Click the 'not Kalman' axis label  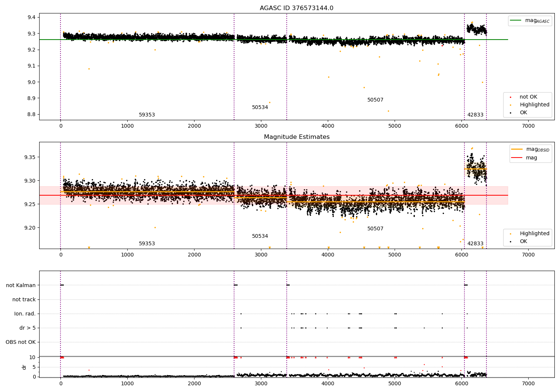(x=21, y=286)
